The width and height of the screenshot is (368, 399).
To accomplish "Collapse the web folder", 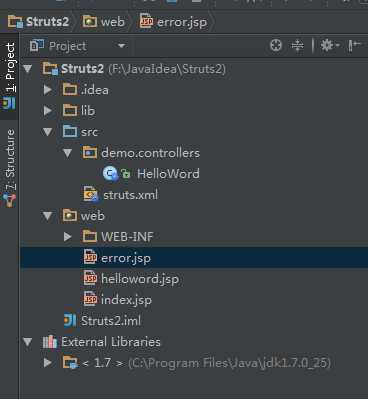I will pyautogui.click(x=48, y=216).
